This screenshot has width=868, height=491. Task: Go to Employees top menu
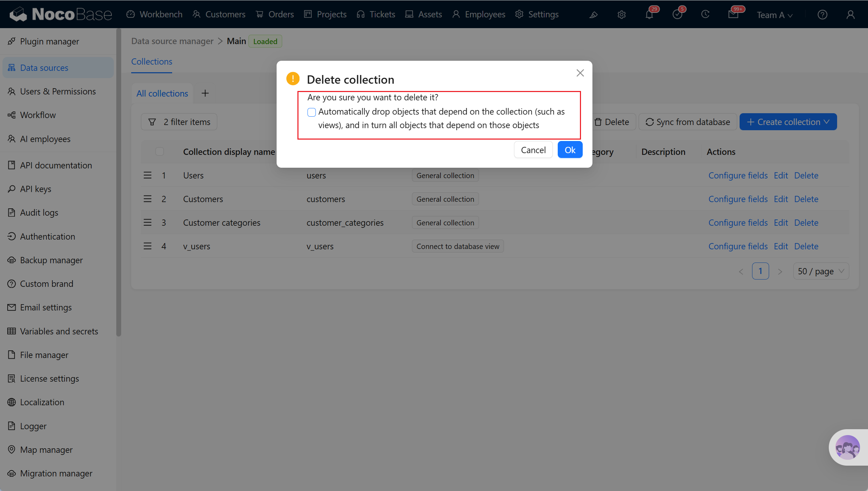[x=479, y=14]
